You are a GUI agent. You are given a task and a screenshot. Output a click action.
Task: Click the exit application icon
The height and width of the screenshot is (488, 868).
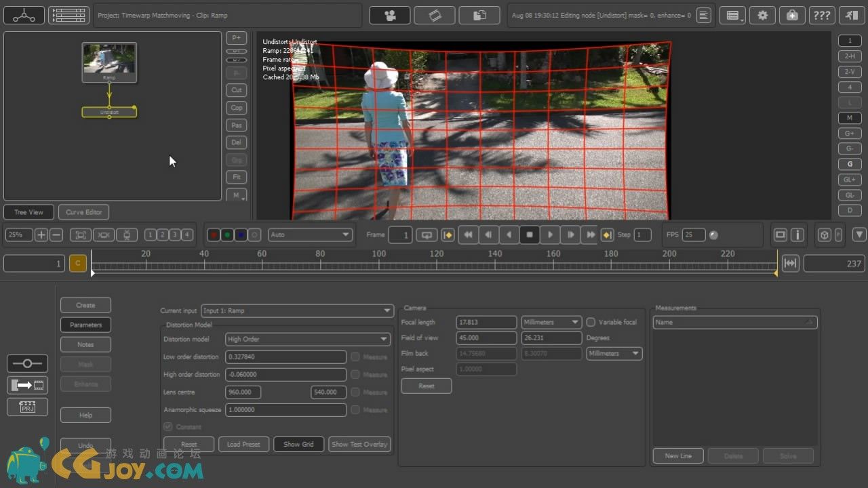[x=852, y=15]
